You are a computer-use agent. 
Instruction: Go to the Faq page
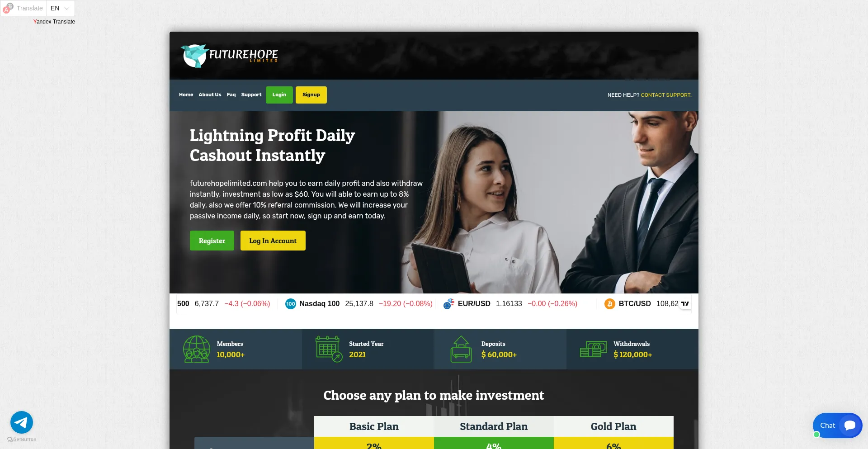tap(231, 95)
